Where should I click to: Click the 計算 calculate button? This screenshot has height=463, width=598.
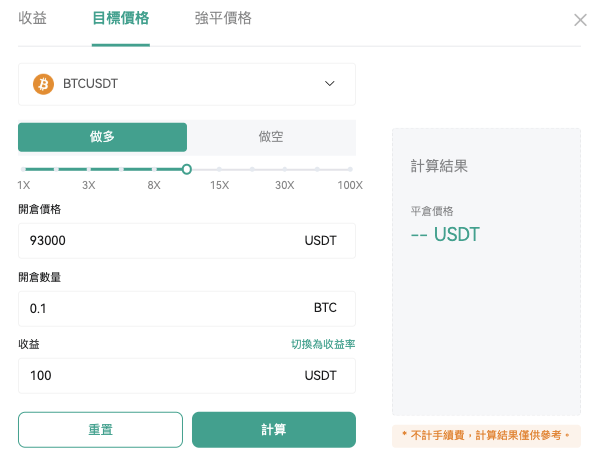tap(274, 429)
